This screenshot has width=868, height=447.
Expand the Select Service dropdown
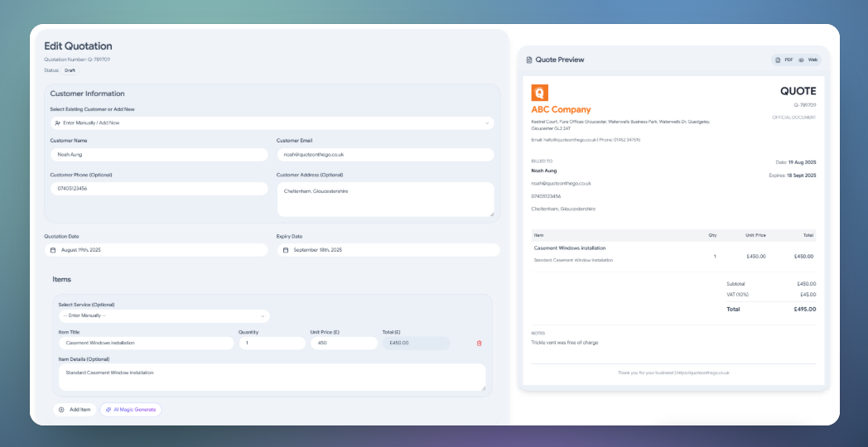tap(165, 316)
